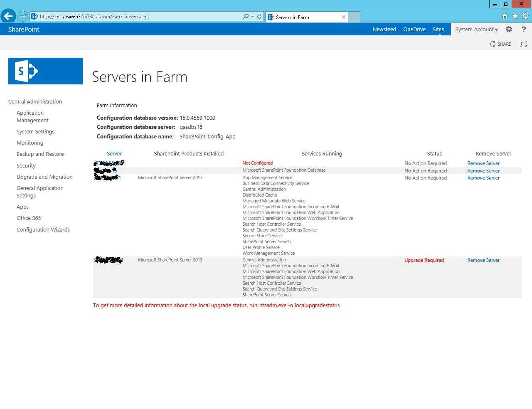Open General Application Settings link
The height and width of the screenshot is (409, 532).
click(40, 192)
